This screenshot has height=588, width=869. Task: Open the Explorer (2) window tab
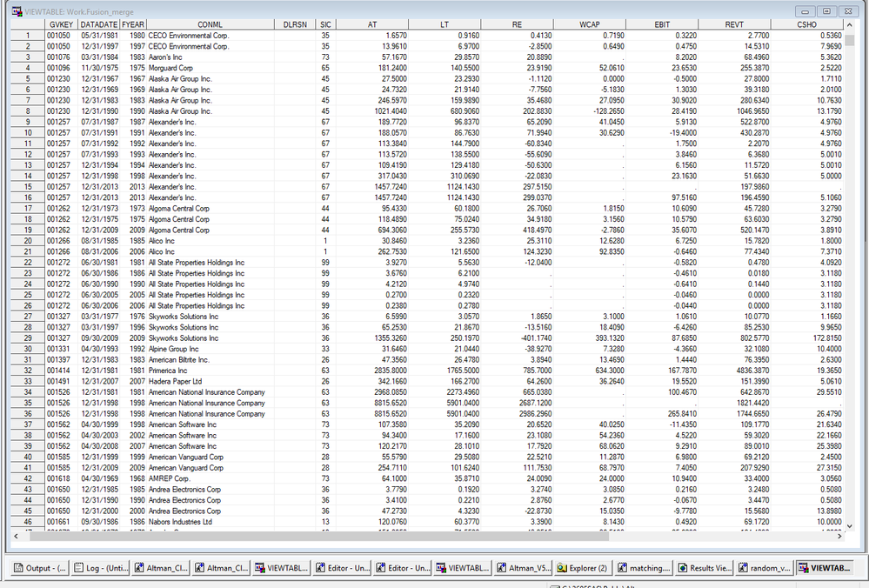click(583, 568)
